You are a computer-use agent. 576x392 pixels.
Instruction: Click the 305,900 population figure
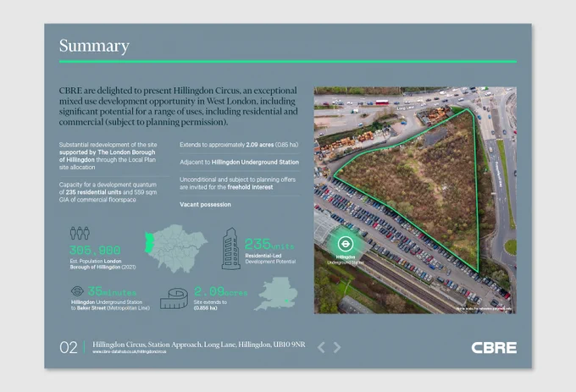coord(95,251)
